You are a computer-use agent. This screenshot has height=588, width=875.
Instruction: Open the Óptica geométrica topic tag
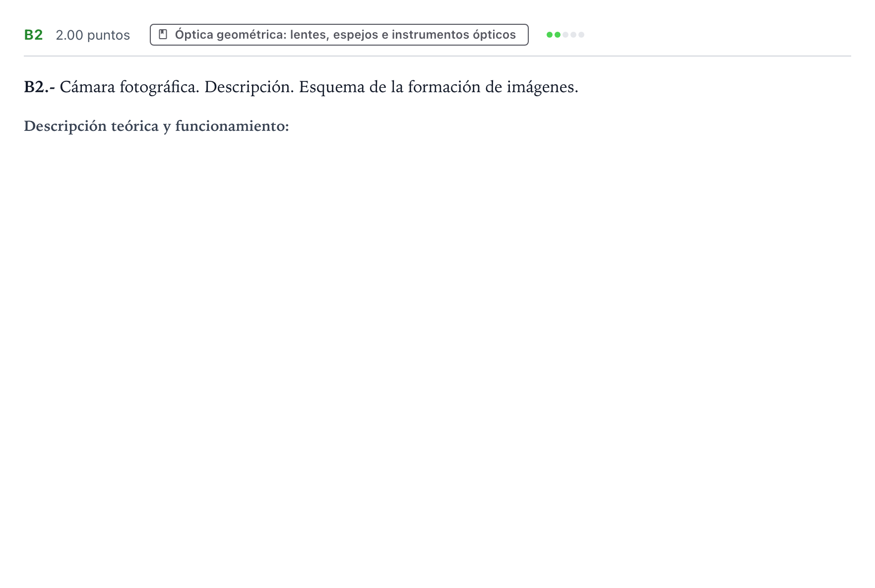(x=339, y=35)
